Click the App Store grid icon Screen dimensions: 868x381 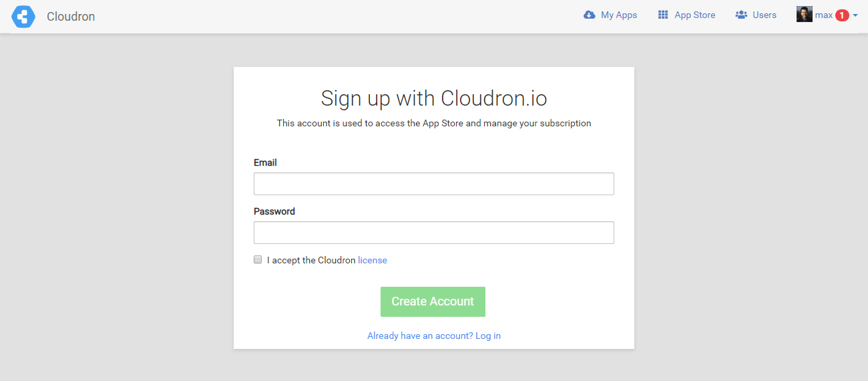(x=663, y=15)
